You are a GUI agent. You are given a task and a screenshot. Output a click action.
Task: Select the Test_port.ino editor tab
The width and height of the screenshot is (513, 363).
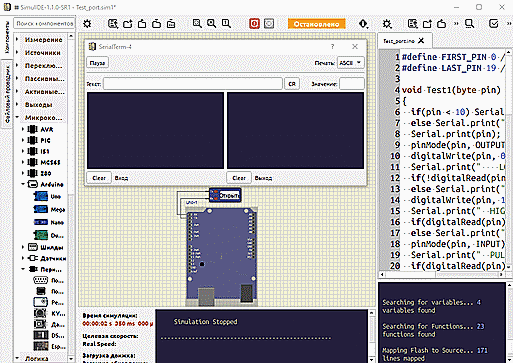click(x=399, y=41)
